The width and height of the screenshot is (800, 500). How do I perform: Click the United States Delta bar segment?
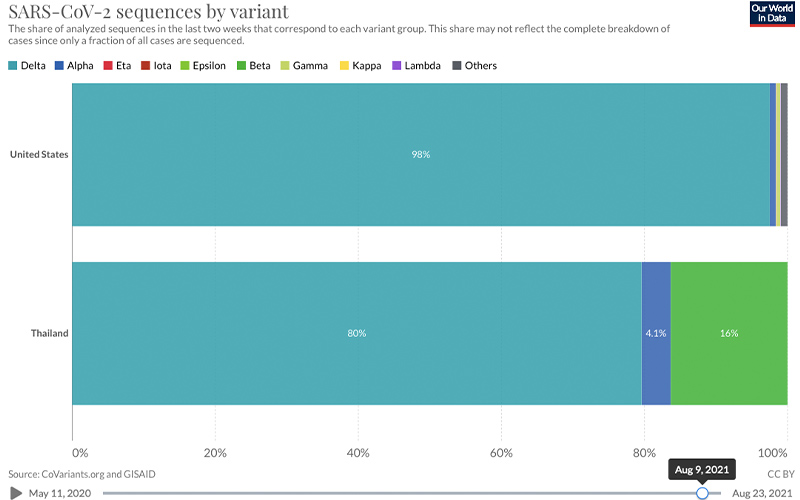point(420,155)
